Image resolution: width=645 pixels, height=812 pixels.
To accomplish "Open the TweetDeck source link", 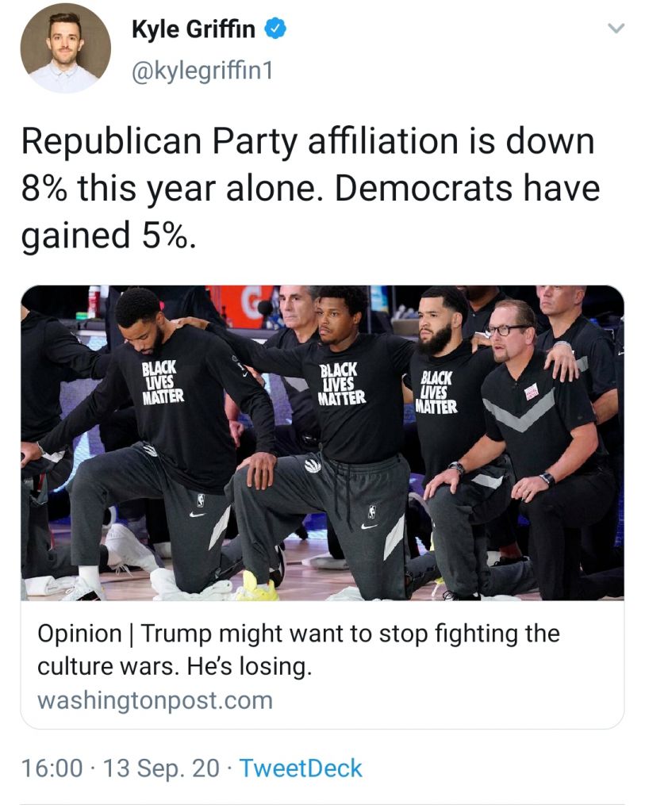I will [x=301, y=768].
